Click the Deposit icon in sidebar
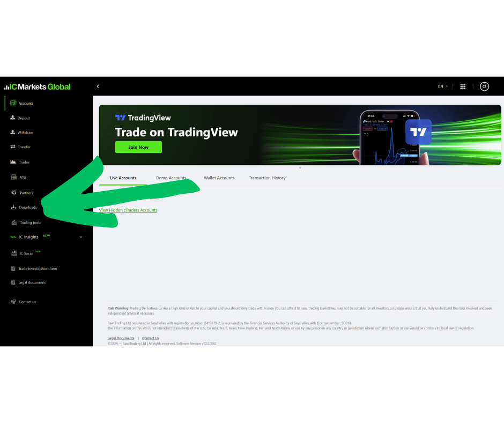The image size is (504, 423). pos(13,118)
